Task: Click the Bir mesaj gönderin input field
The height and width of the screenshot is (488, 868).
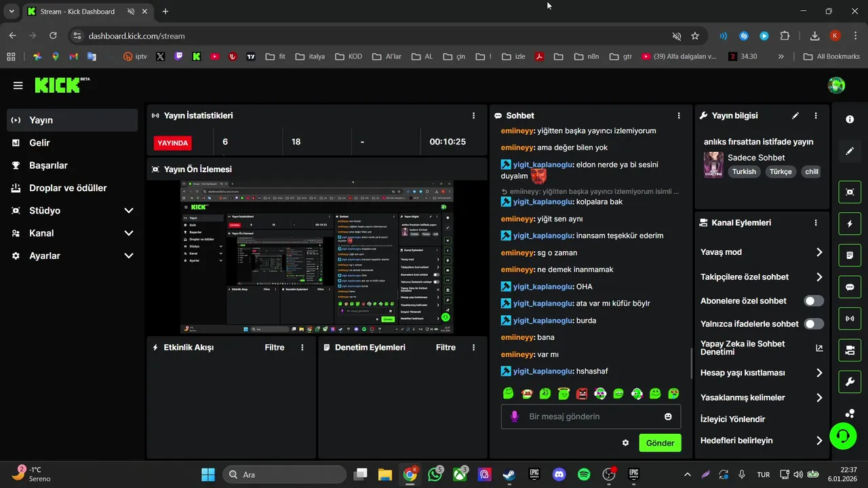Action: (591, 416)
